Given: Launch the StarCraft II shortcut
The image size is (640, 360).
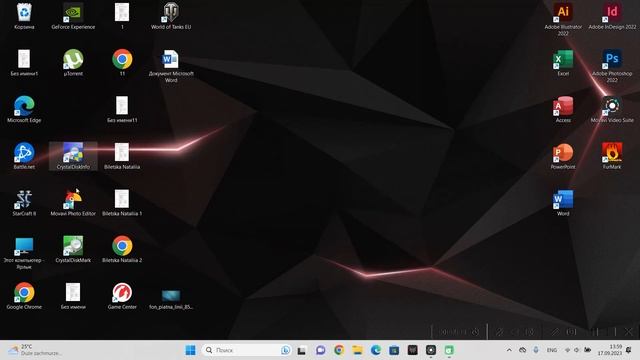Looking at the screenshot, I should pyautogui.click(x=24, y=202).
